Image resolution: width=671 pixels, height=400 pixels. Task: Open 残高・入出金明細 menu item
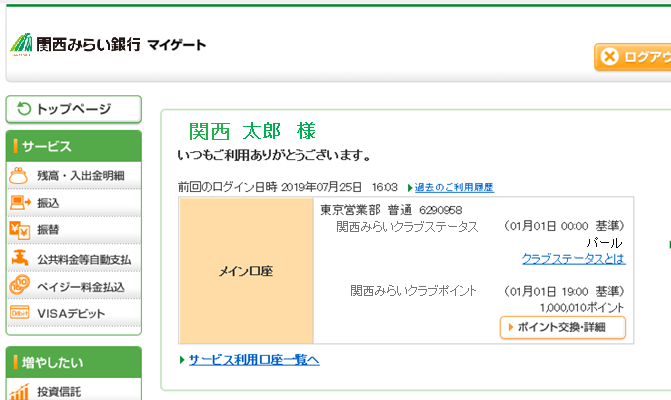pyautogui.click(x=74, y=175)
